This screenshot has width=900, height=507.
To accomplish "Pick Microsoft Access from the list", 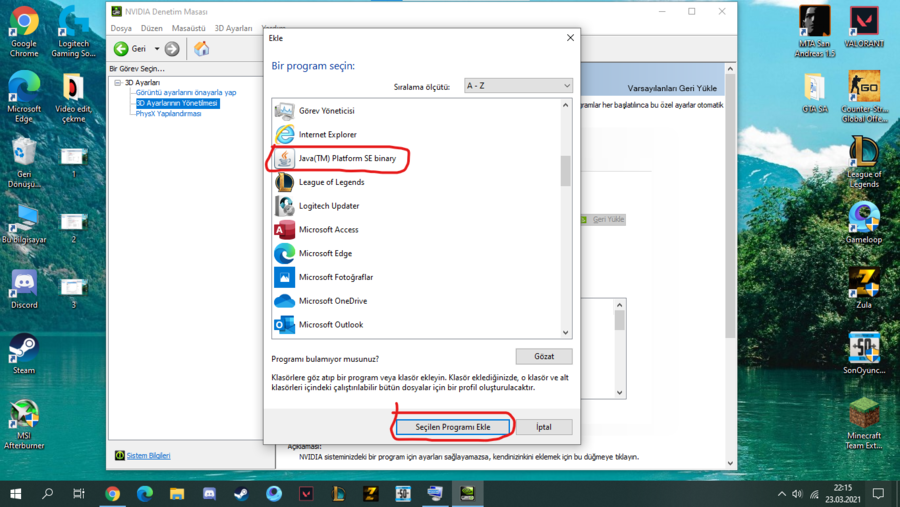I will point(328,230).
